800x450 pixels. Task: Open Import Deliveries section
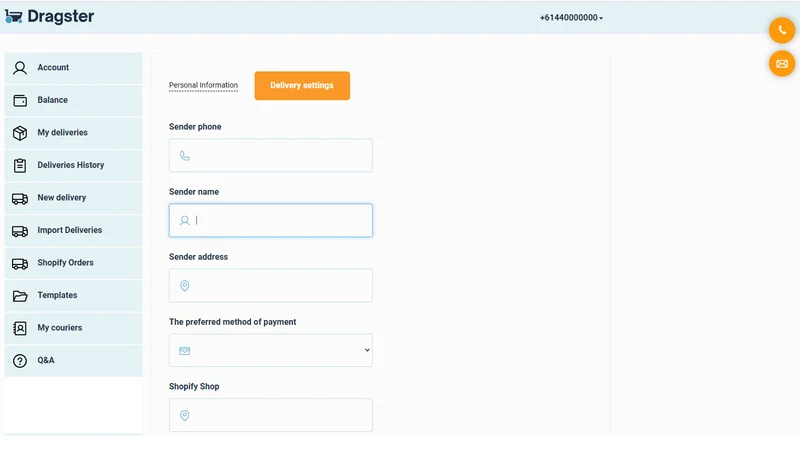[73, 231]
